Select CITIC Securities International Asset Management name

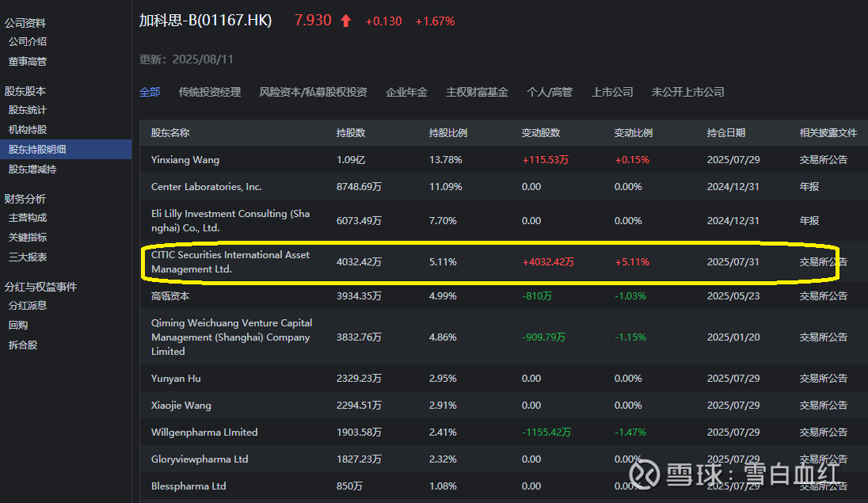[x=230, y=262]
